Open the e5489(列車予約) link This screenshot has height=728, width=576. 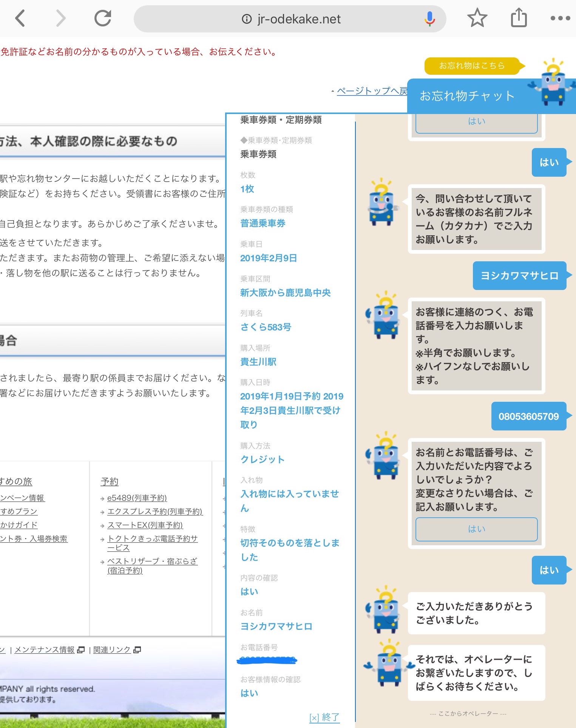pos(137,498)
